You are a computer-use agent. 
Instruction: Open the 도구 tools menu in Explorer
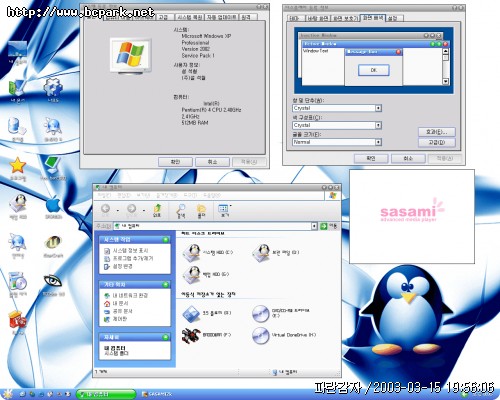[x=190, y=195]
